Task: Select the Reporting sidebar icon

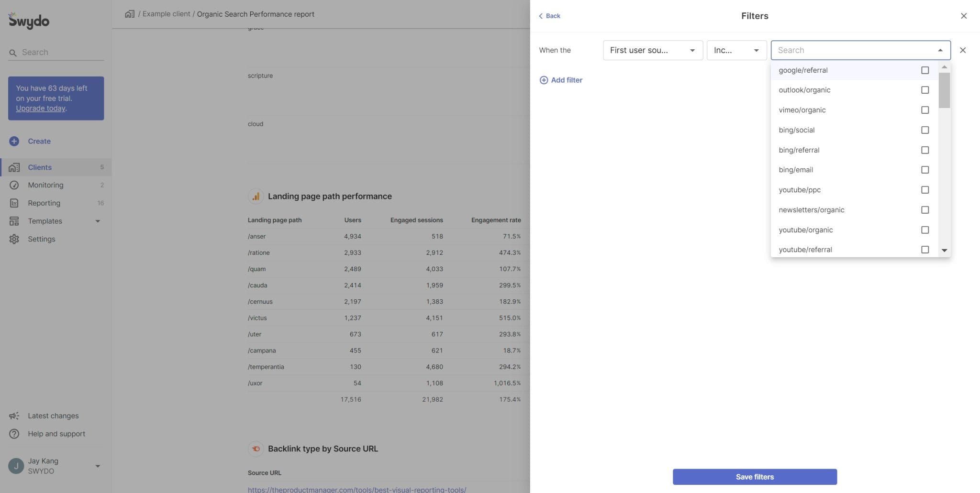Action: coord(14,203)
